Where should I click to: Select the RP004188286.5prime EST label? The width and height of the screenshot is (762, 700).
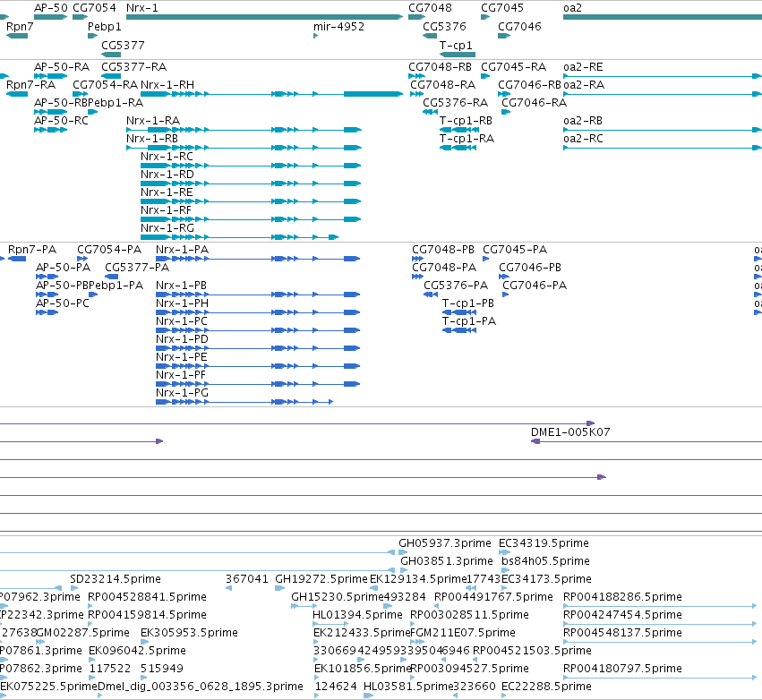pyautogui.click(x=622, y=597)
